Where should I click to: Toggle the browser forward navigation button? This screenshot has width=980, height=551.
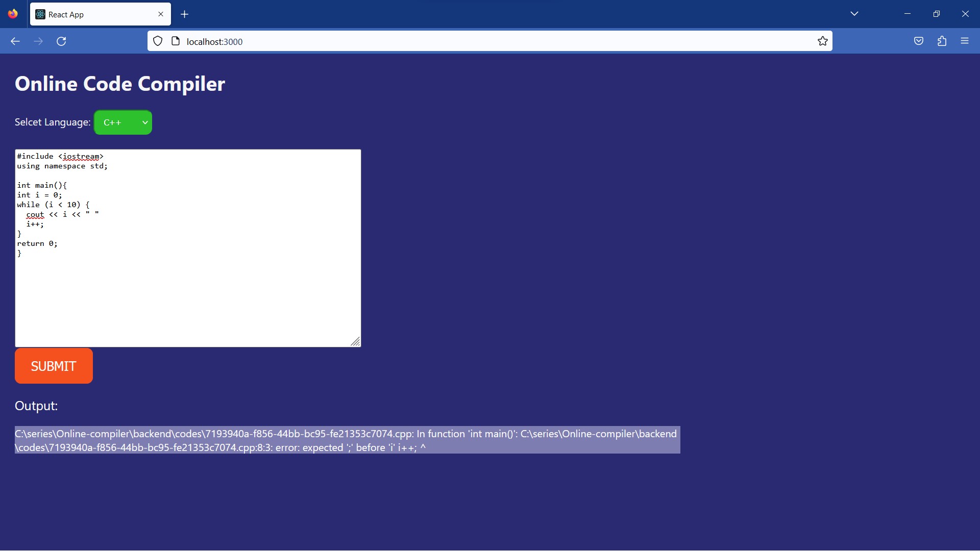38,41
